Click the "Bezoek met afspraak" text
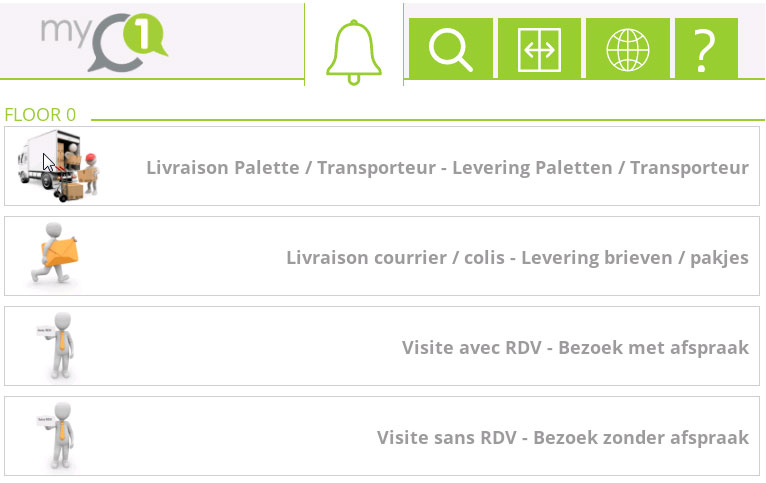Viewport: 766px width, 483px height. pos(653,348)
